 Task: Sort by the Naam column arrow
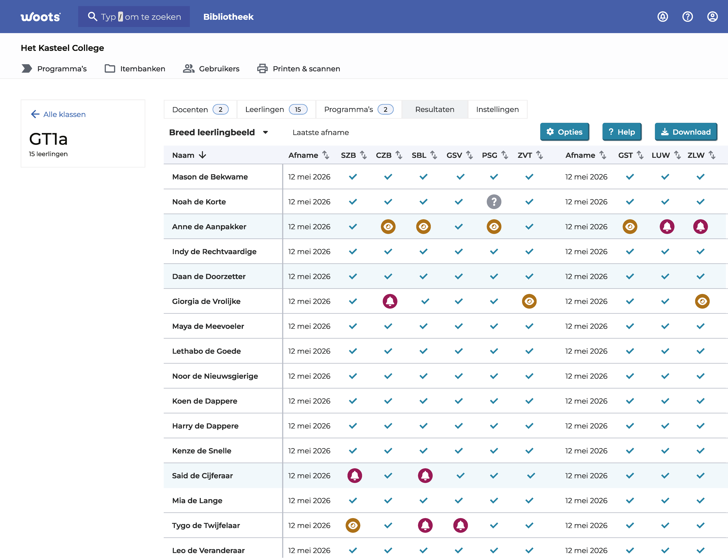coord(202,155)
